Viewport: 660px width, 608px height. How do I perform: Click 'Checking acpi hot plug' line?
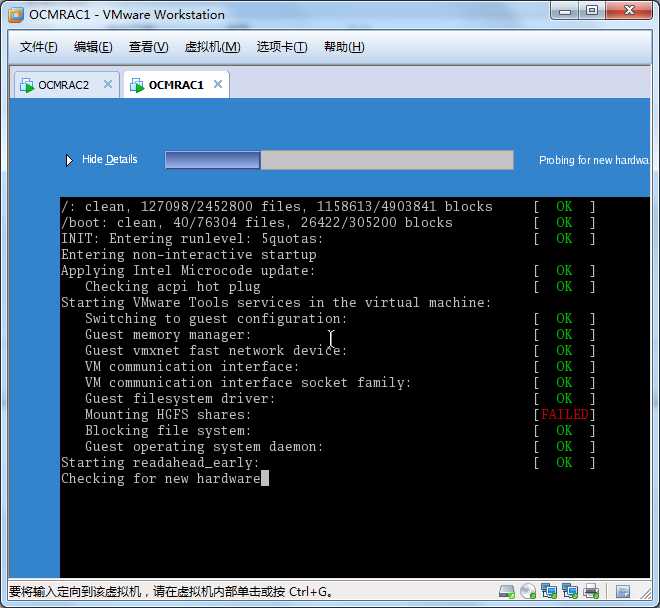[x=173, y=287]
